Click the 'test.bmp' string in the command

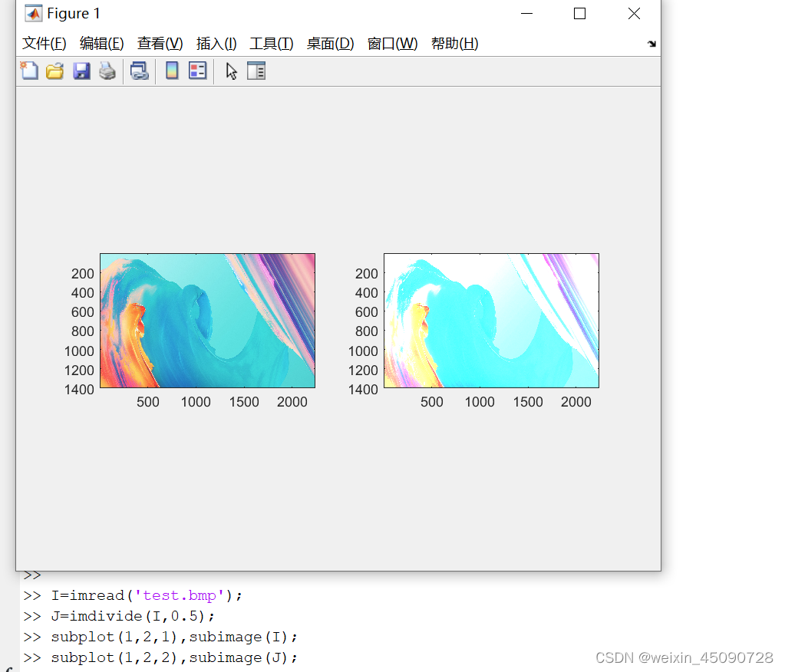[180, 595]
